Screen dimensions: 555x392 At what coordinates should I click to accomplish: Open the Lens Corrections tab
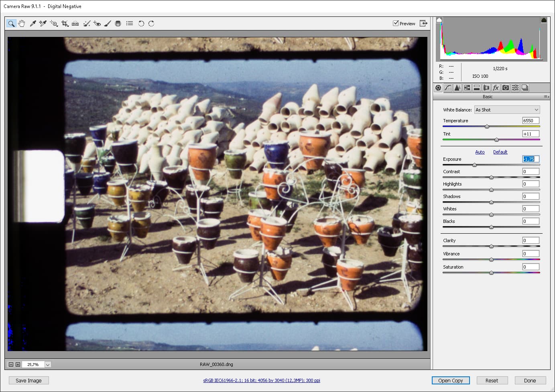point(486,88)
